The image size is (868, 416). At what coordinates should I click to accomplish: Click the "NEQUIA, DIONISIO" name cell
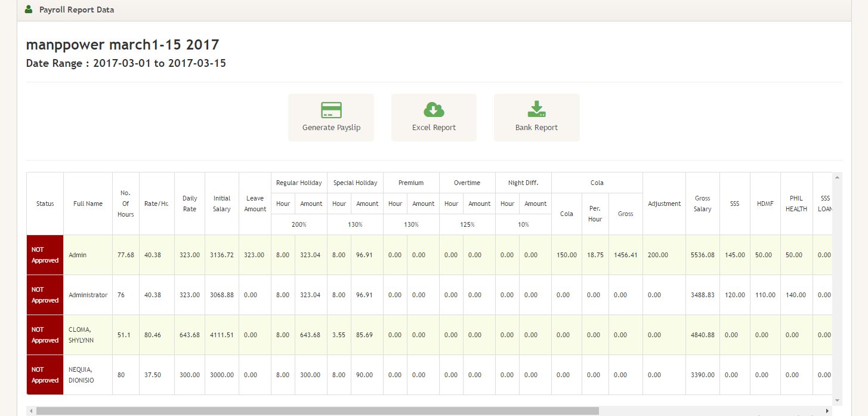coord(88,375)
